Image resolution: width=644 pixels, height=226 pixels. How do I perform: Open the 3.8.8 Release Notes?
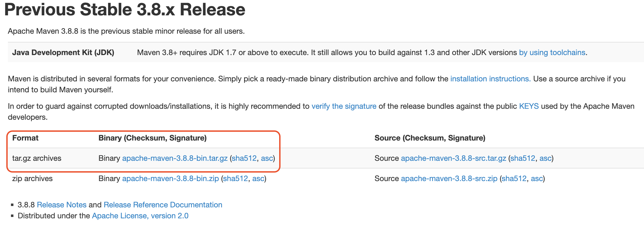[x=62, y=205]
